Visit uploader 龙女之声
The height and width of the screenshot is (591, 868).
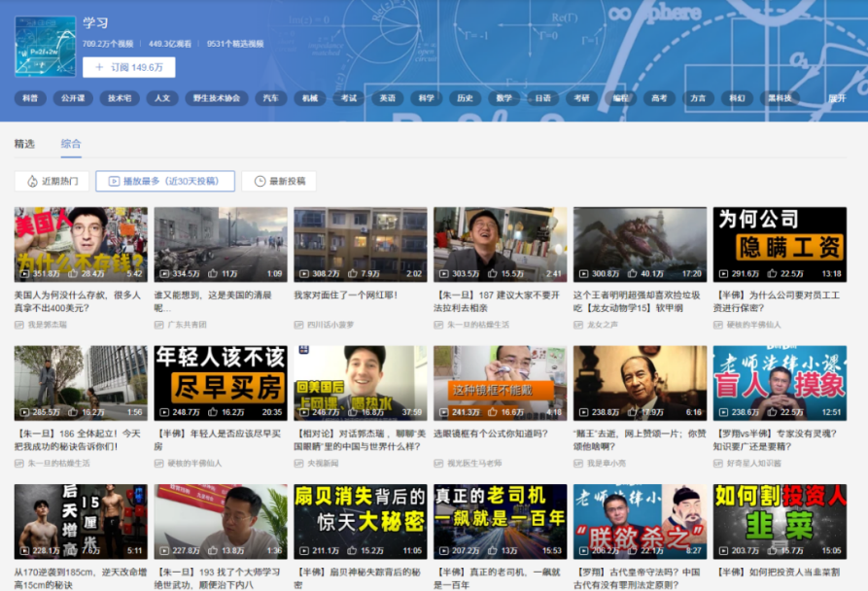click(x=603, y=325)
